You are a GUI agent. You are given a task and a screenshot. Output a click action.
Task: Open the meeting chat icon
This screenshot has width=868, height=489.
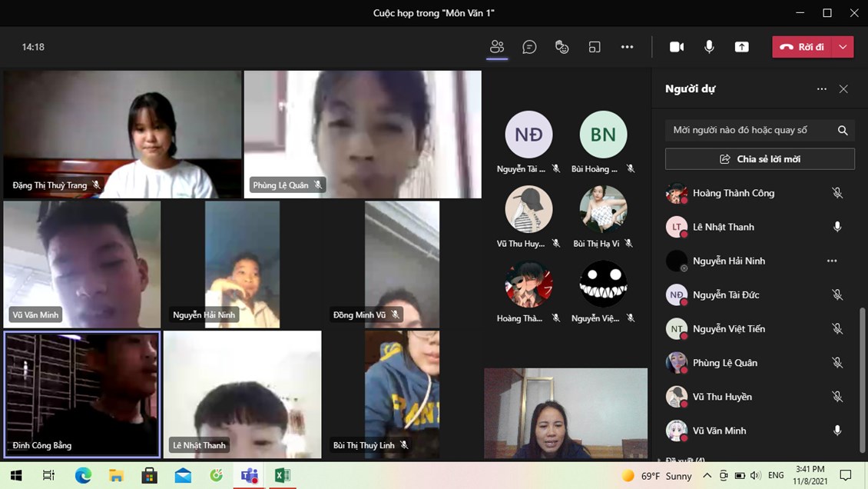(x=529, y=47)
